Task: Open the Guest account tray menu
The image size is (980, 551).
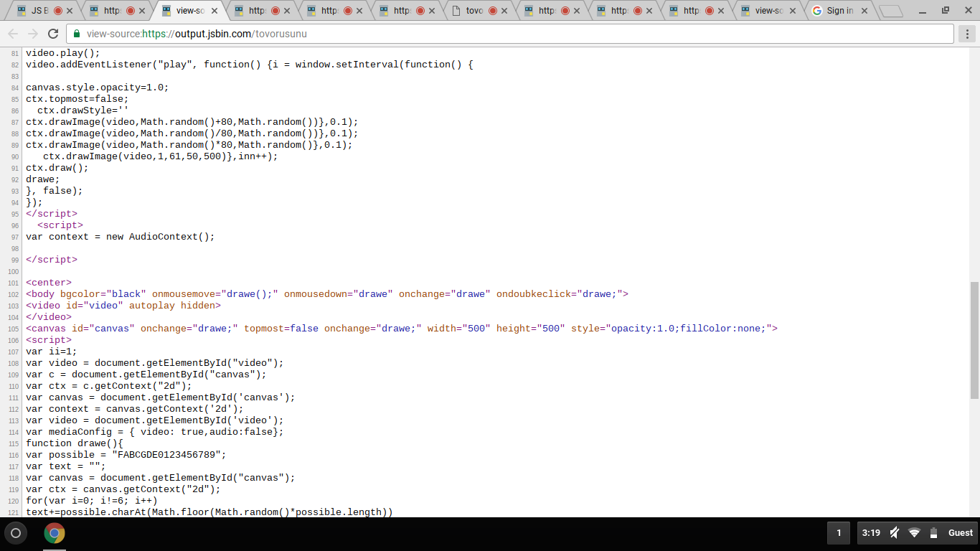Action: (x=961, y=533)
